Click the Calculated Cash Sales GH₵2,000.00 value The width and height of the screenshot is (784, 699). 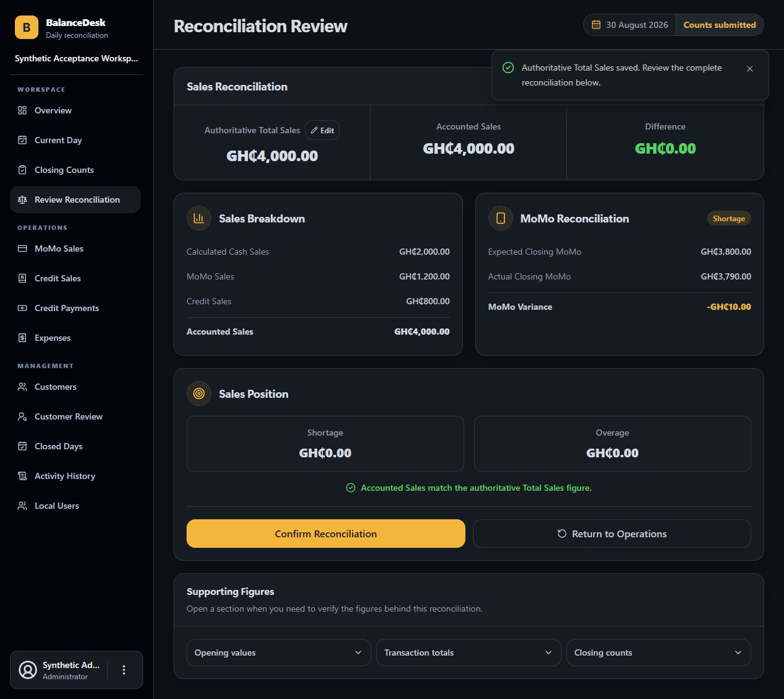pyautogui.click(x=425, y=252)
